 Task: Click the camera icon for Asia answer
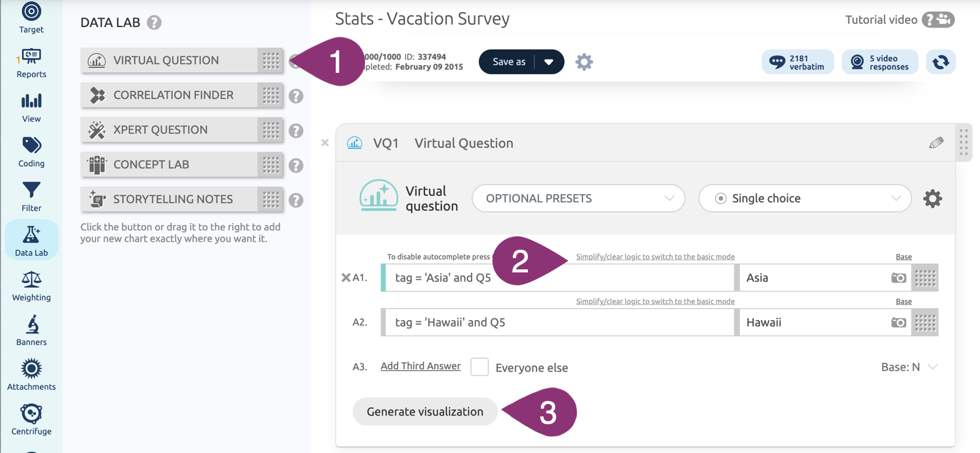pos(899,278)
